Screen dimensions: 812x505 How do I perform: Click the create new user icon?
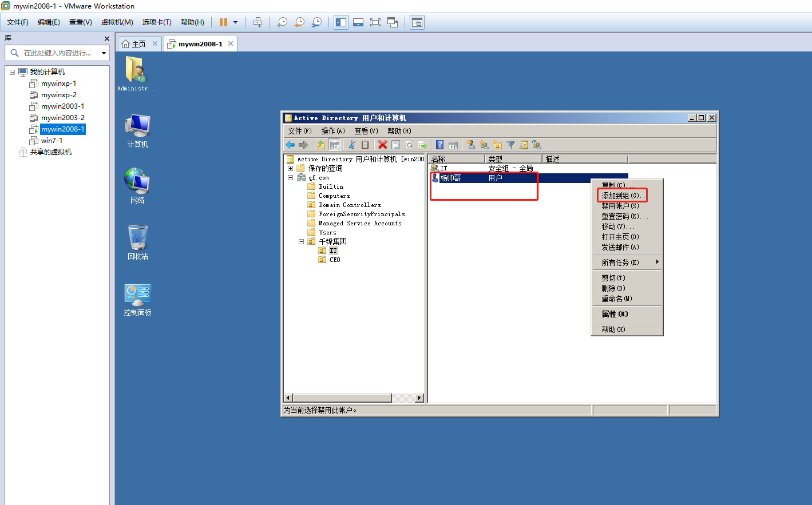pos(470,145)
